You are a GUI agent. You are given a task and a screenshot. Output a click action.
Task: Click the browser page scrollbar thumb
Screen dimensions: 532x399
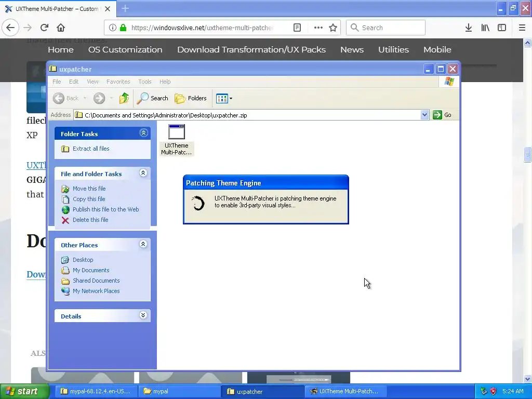point(527,155)
